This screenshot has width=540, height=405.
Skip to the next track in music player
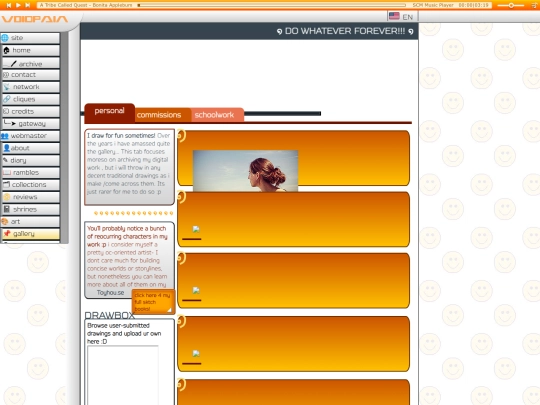[x=28, y=5]
